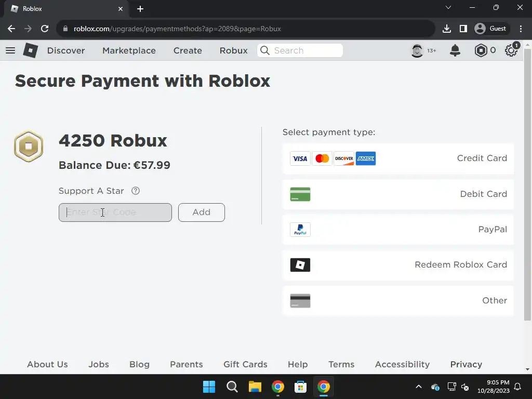Open the taskbar clock and date
532x399 pixels.
[x=494, y=387]
